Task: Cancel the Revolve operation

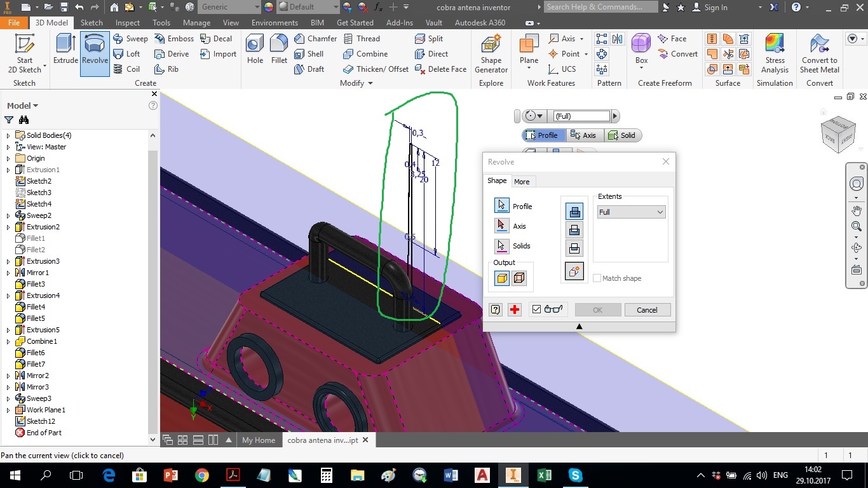Action: tap(647, 309)
